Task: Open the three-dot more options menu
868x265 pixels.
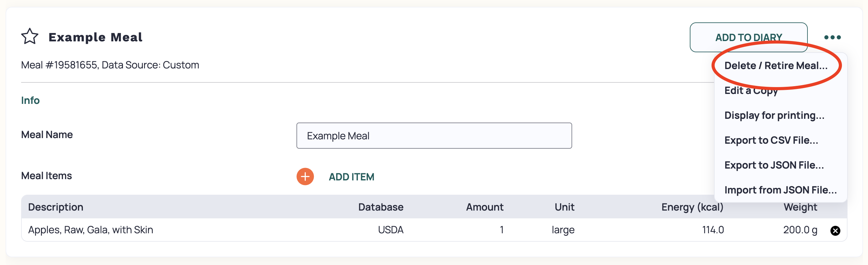Action: pos(832,37)
